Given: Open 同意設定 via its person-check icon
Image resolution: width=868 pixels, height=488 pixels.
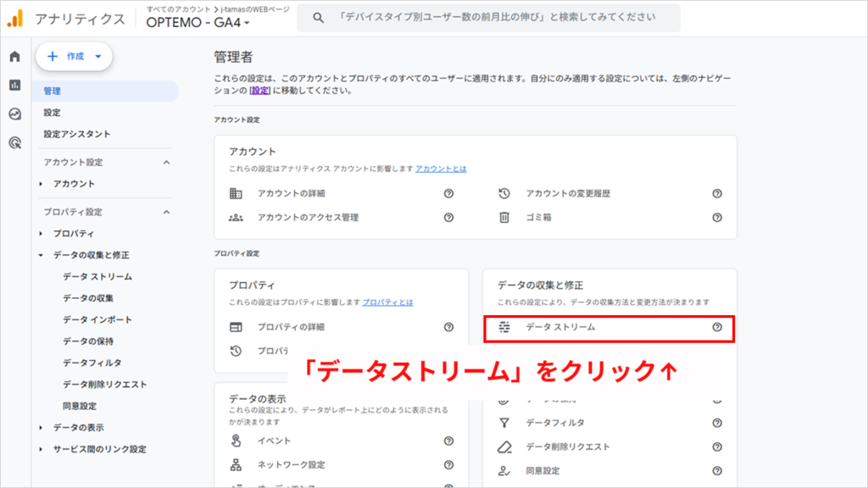Looking at the screenshot, I should point(504,469).
